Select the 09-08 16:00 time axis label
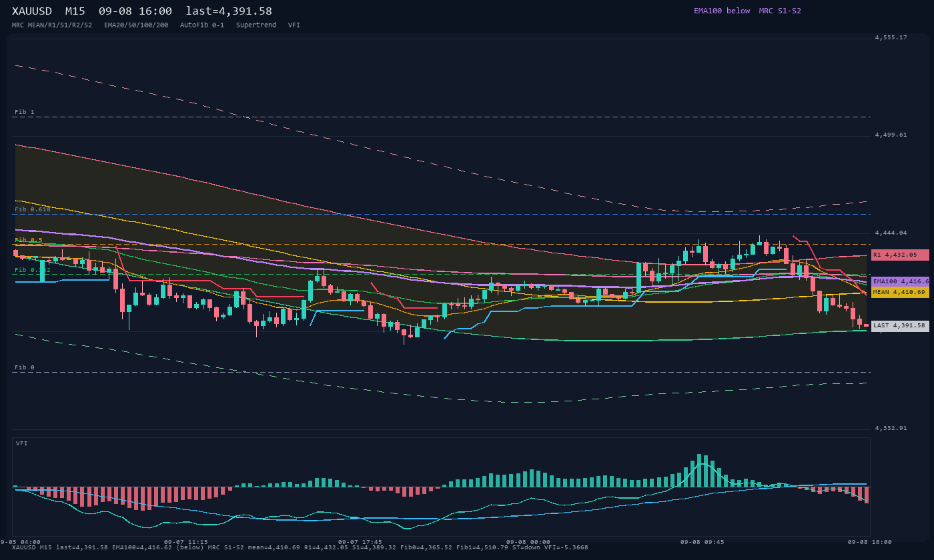The height and width of the screenshot is (560, 934). (869, 542)
